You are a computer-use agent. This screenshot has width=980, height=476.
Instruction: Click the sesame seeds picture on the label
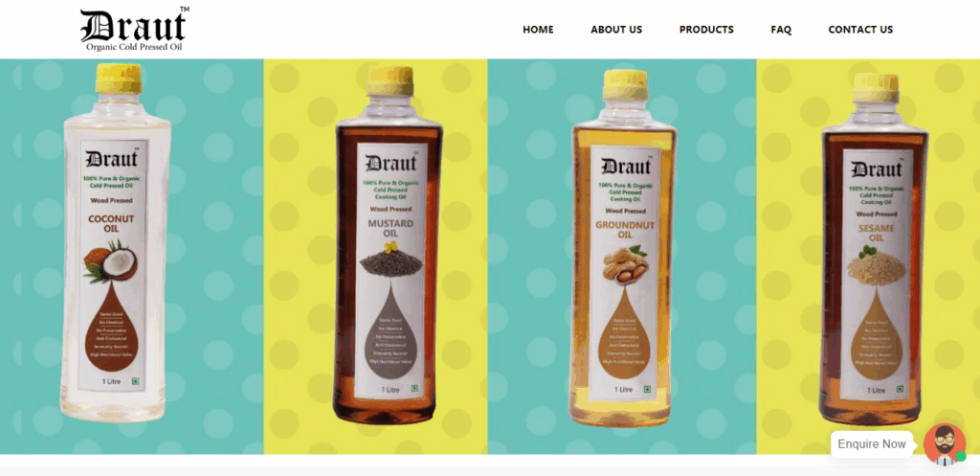click(875, 265)
